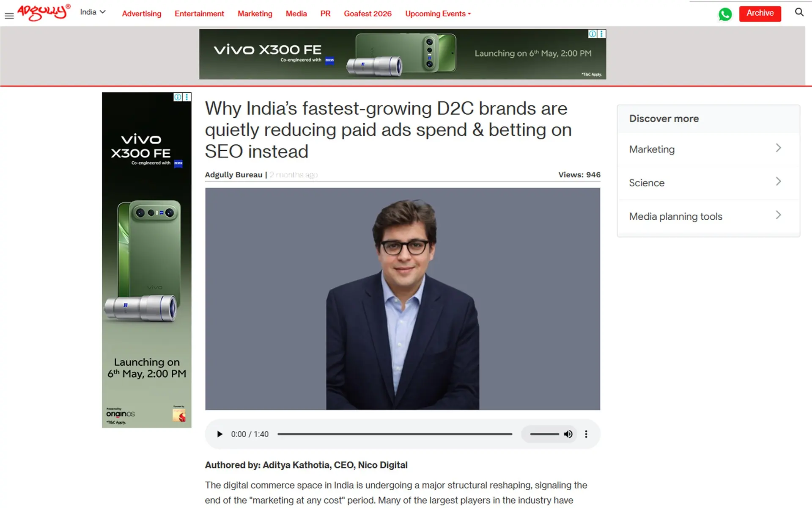The height and width of the screenshot is (508, 812).
Task: Expand Science in Discover more
Action: 708,182
